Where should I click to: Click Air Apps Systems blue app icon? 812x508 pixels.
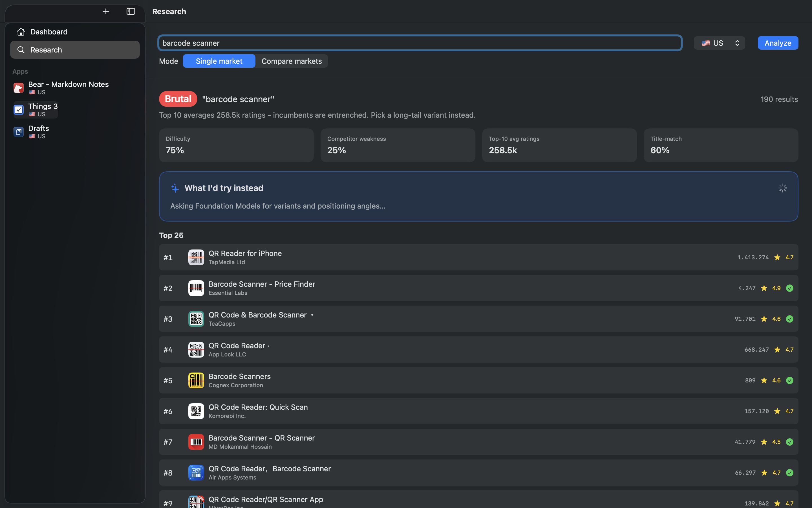tap(196, 473)
